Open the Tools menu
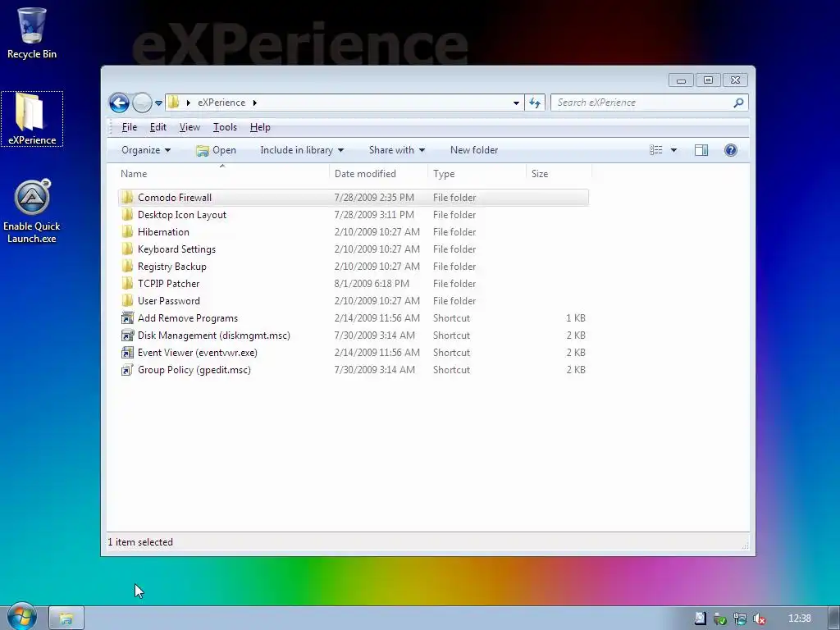This screenshot has height=630, width=840. click(x=225, y=127)
